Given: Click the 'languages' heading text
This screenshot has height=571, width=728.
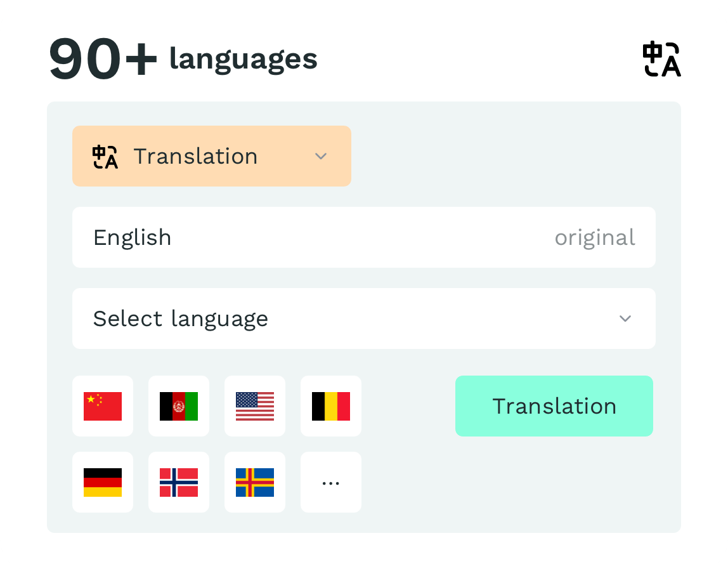Looking at the screenshot, I should click(x=243, y=60).
